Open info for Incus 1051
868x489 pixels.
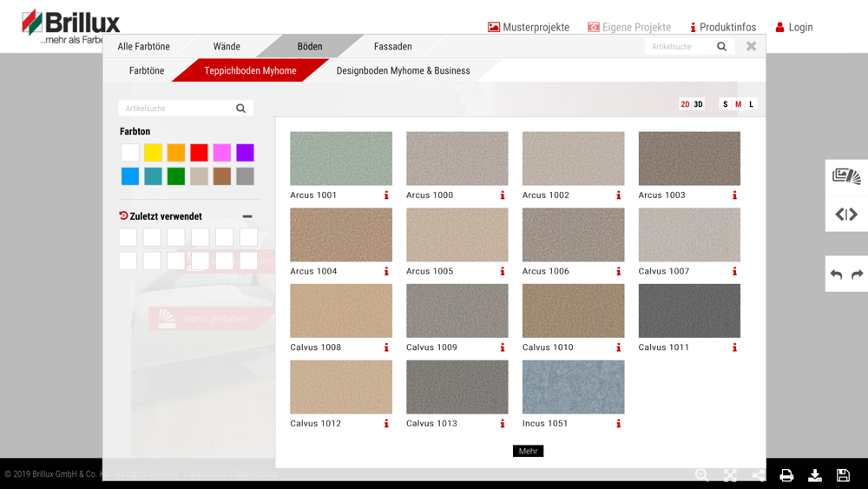618,424
